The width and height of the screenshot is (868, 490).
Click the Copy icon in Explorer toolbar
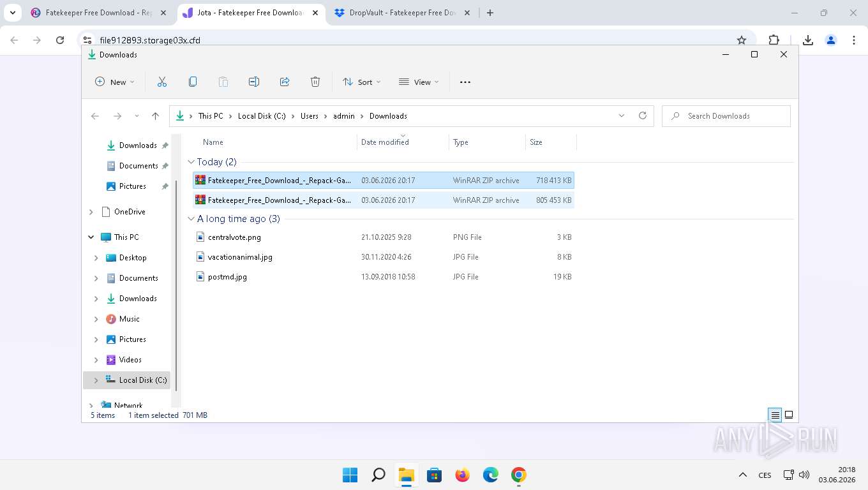(x=193, y=82)
